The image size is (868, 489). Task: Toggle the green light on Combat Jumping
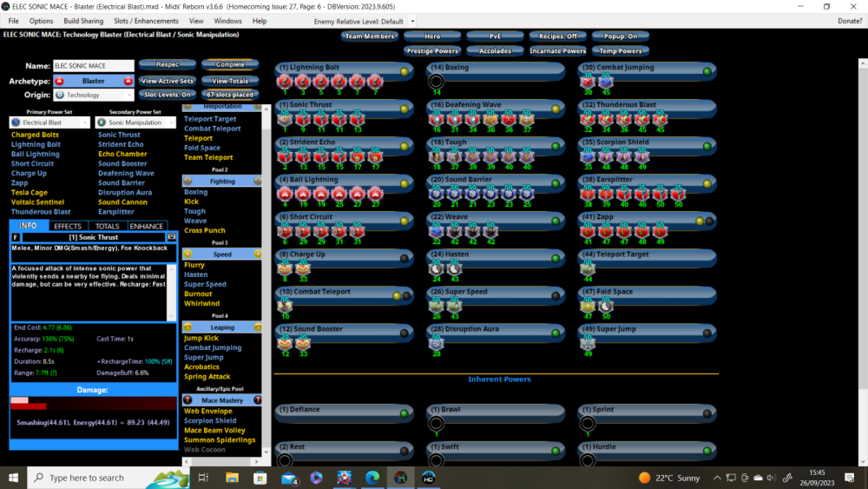[x=707, y=71]
